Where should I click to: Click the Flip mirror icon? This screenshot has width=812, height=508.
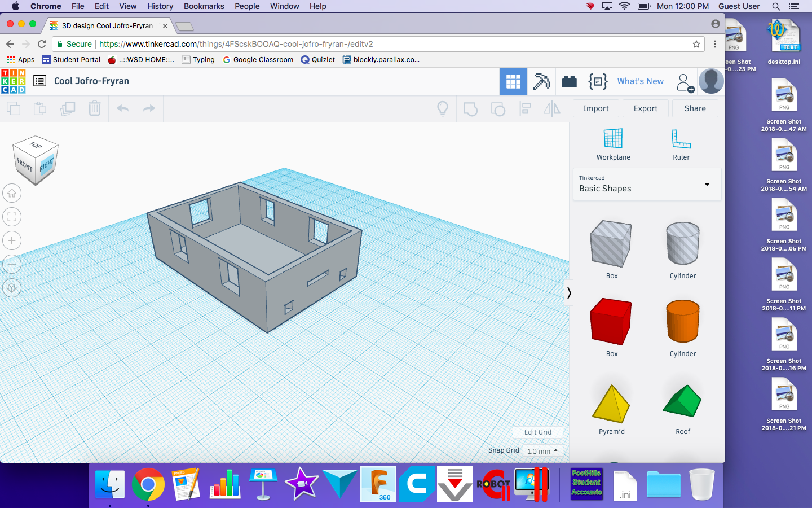552,108
